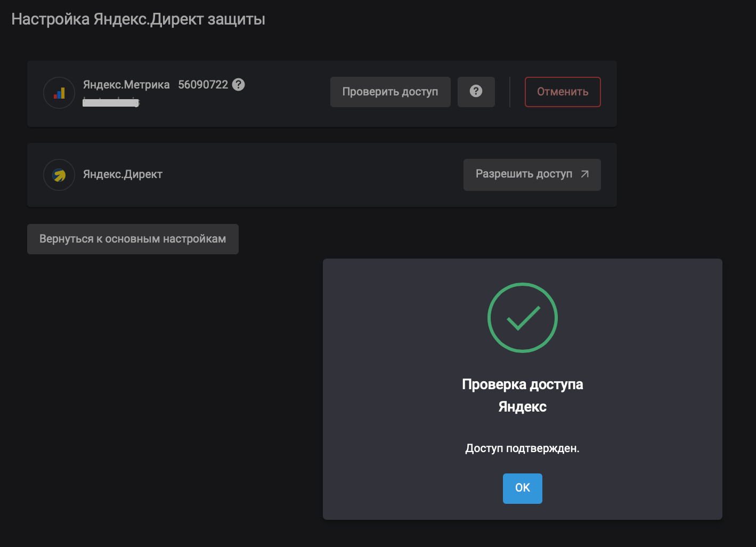Click the Яндекс.Директ arrow logo

coord(59,175)
